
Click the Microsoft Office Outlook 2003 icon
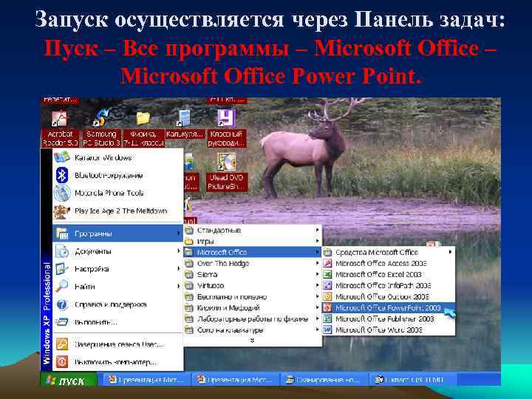point(327,297)
